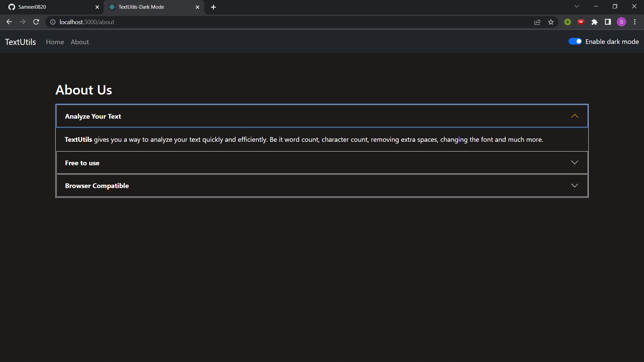Open the Extensions puzzle icon

coord(594,22)
